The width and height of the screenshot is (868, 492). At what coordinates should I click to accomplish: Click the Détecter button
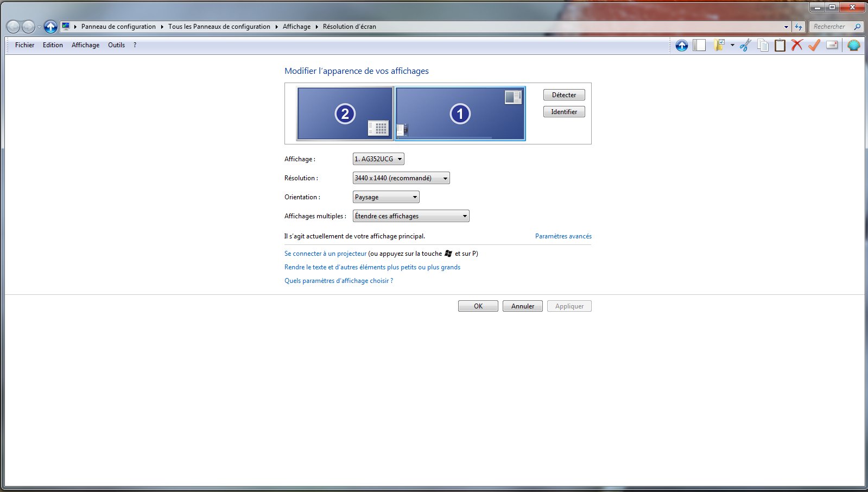[x=564, y=95]
